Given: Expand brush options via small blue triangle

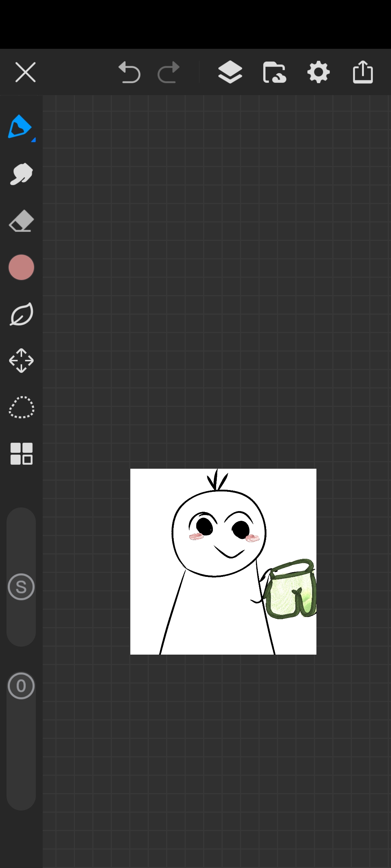Looking at the screenshot, I should [33, 140].
